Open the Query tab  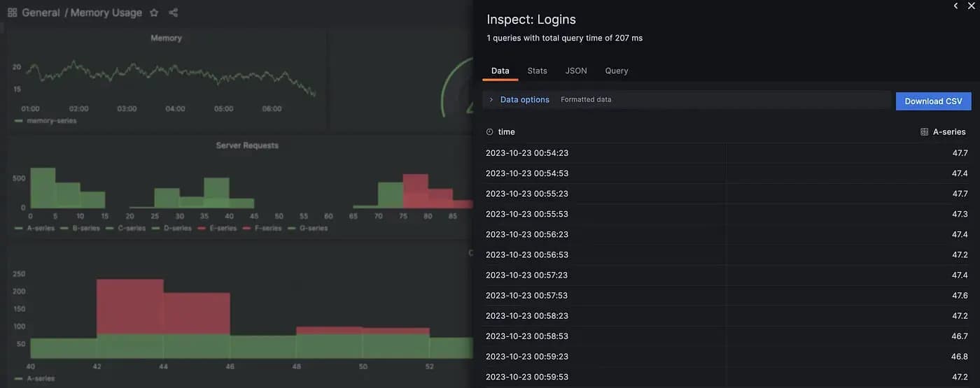(x=617, y=71)
